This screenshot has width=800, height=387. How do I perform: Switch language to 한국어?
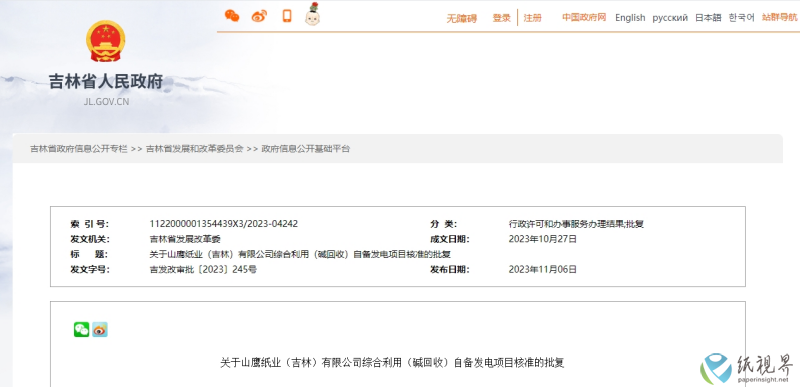click(x=741, y=18)
